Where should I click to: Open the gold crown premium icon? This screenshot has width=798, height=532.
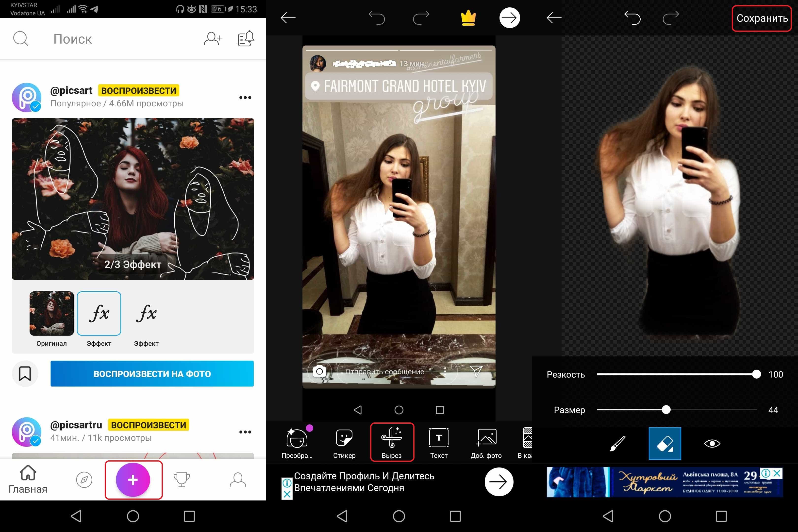pyautogui.click(x=468, y=18)
